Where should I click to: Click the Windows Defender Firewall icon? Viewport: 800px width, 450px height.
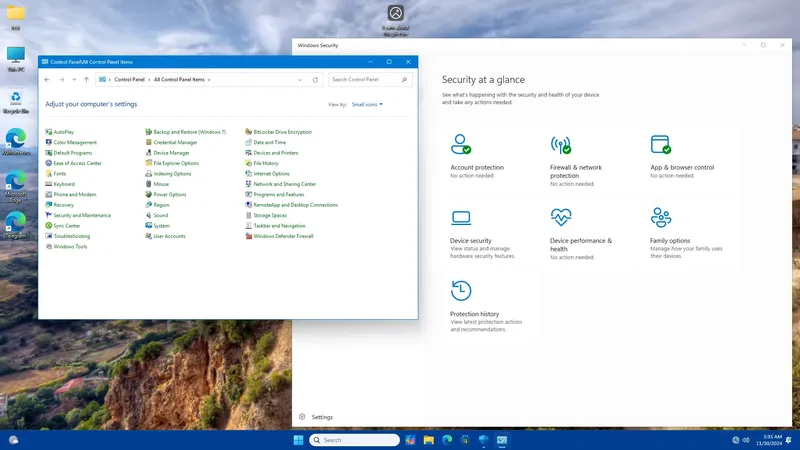tap(248, 236)
